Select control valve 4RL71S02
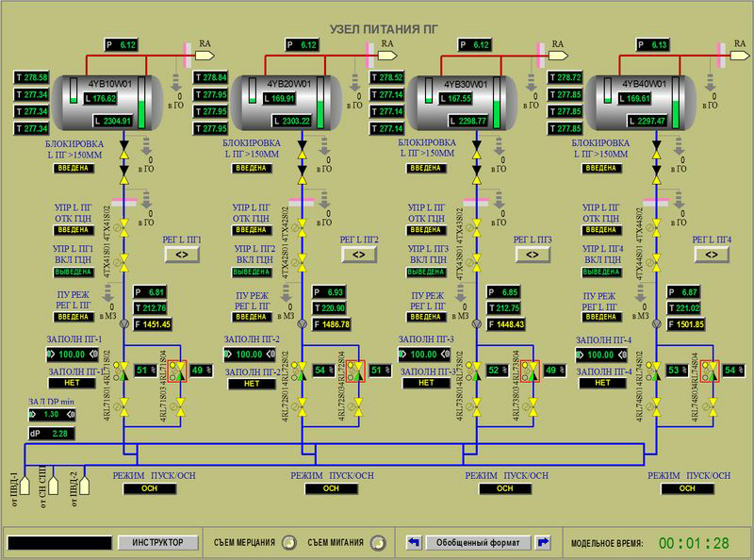 point(123,371)
